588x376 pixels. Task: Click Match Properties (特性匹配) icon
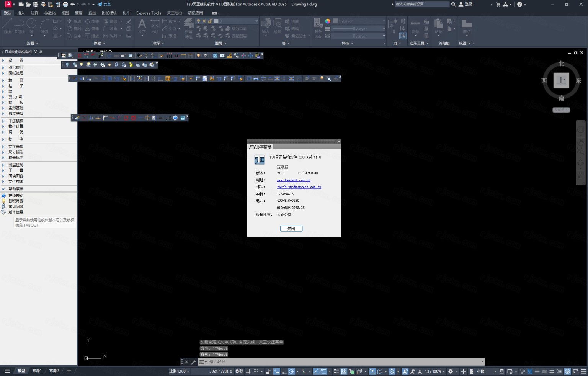tap(318, 28)
